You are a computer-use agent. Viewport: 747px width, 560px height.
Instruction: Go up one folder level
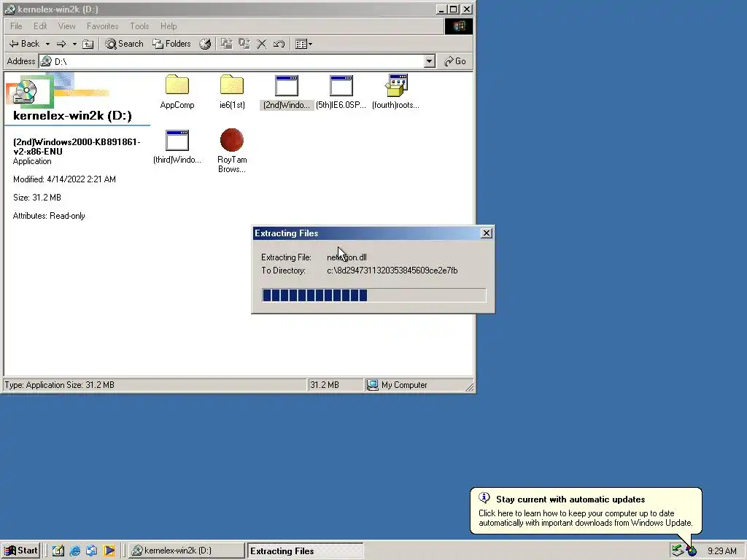[x=88, y=44]
